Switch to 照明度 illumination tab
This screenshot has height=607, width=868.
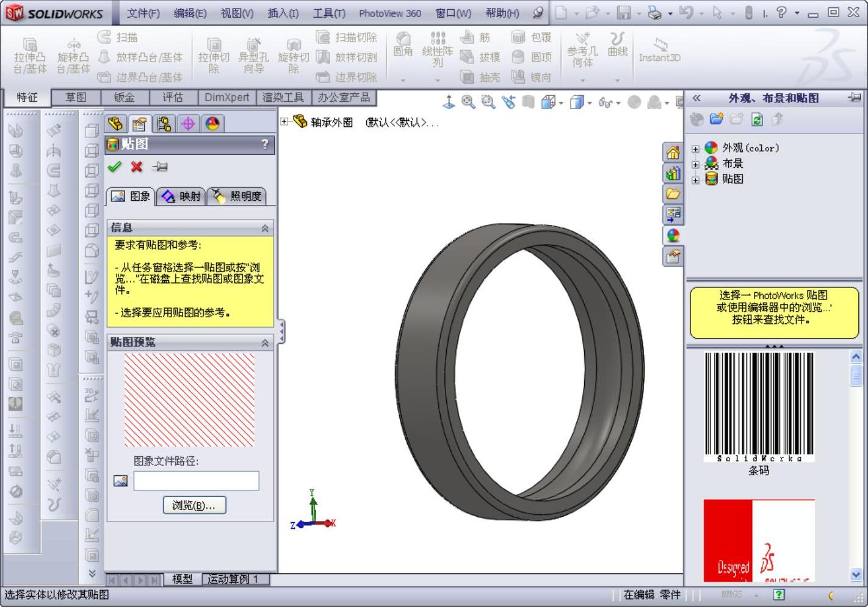coord(237,196)
